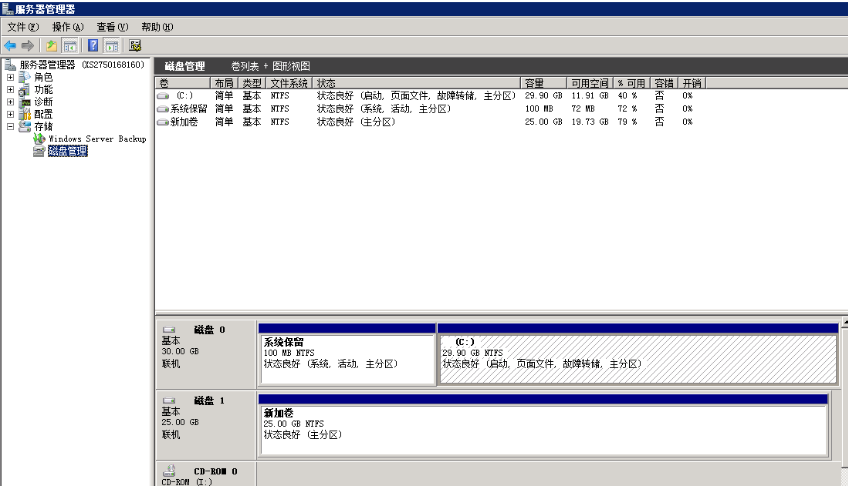848x490 pixels.
Task: Click the 磁盘管理 tree node disk icon
Action: pyautogui.click(x=39, y=151)
